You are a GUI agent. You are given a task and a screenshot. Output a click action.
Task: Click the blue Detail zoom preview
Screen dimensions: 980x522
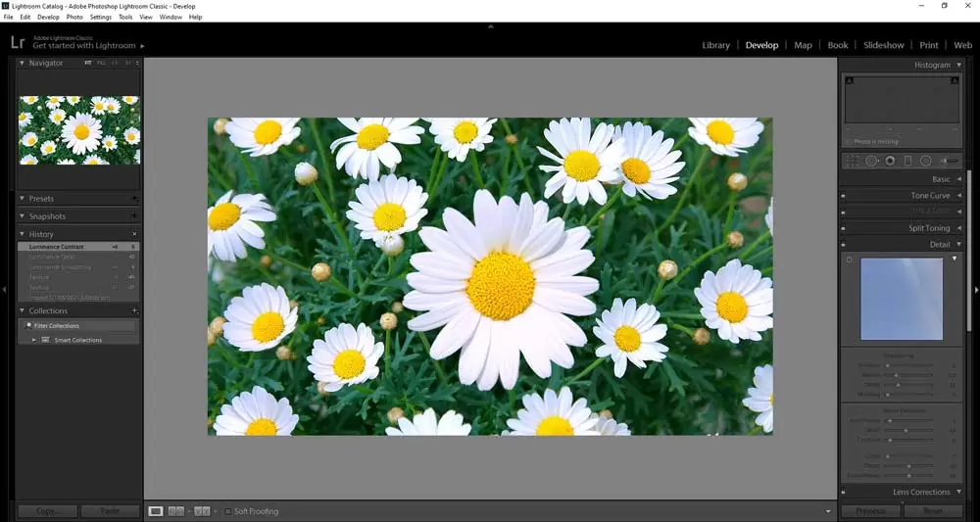pos(902,299)
